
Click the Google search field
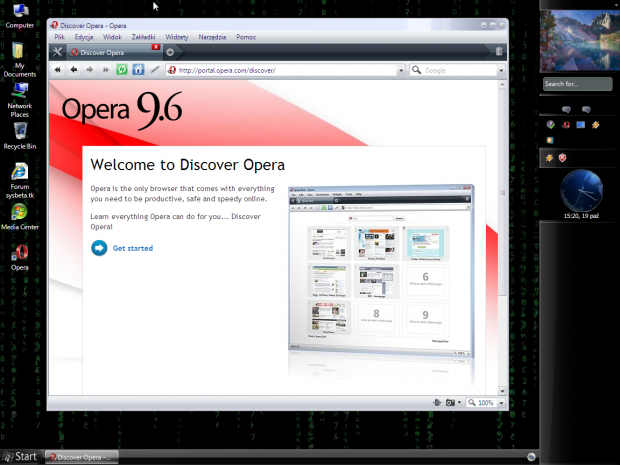tap(459, 70)
